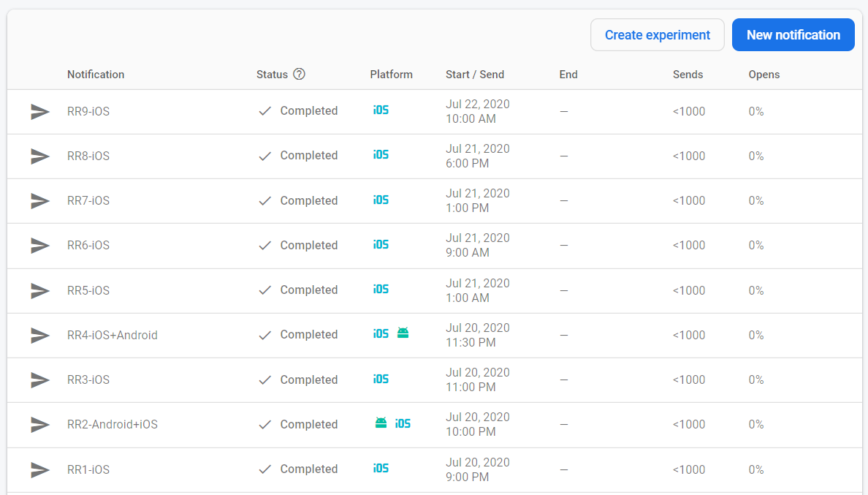Select the RR3-iOS notification name

coord(88,379)
